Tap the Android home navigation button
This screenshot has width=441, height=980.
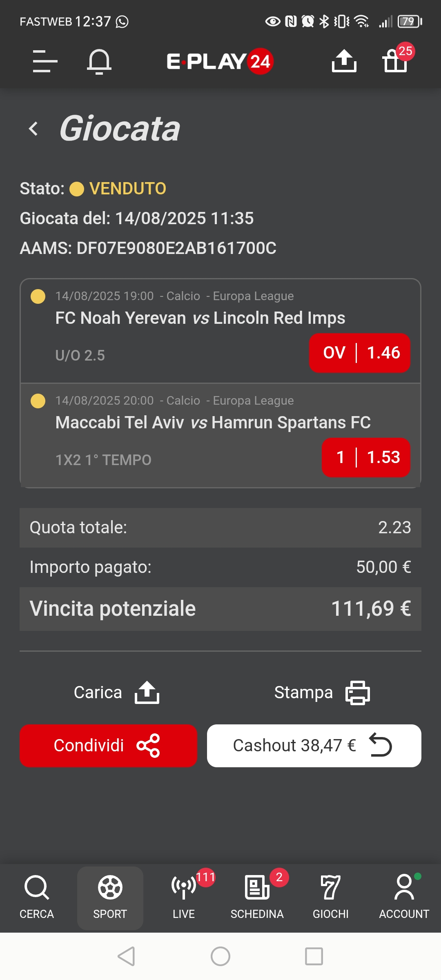220,956
